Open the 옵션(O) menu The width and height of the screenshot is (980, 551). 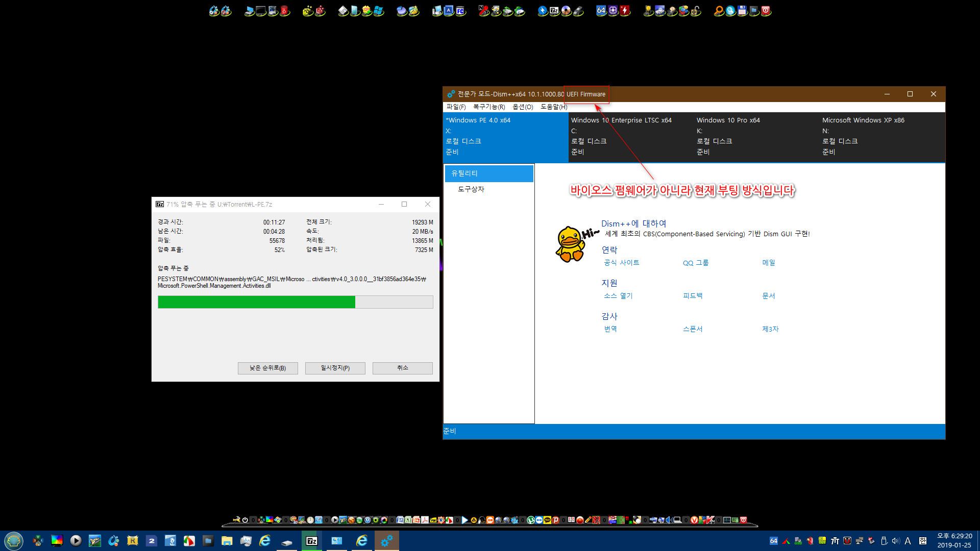523,107
